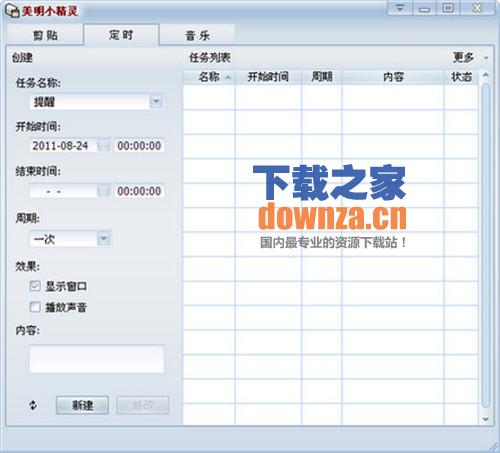500x453 pixels.
Task: Click the 内容 text input box
Action: pos(97,359)
